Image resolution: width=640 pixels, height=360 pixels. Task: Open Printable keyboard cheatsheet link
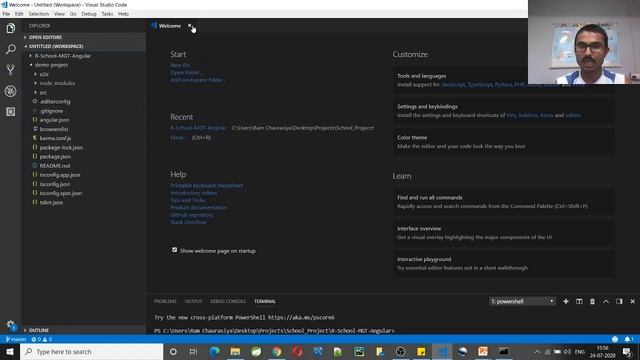click(207, 185)
